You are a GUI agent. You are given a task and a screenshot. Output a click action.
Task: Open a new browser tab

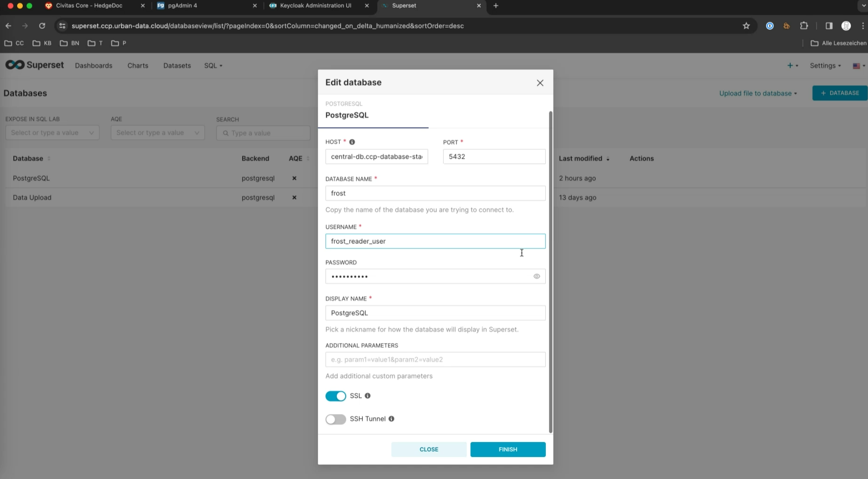[x=496, y=6]
